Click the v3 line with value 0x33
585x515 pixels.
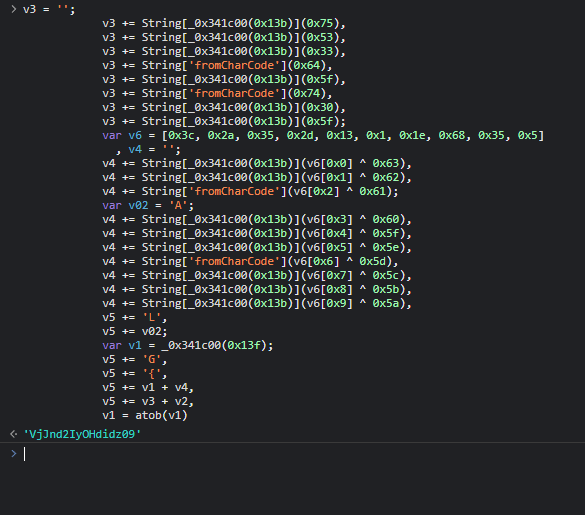click(x=224, y=51)
